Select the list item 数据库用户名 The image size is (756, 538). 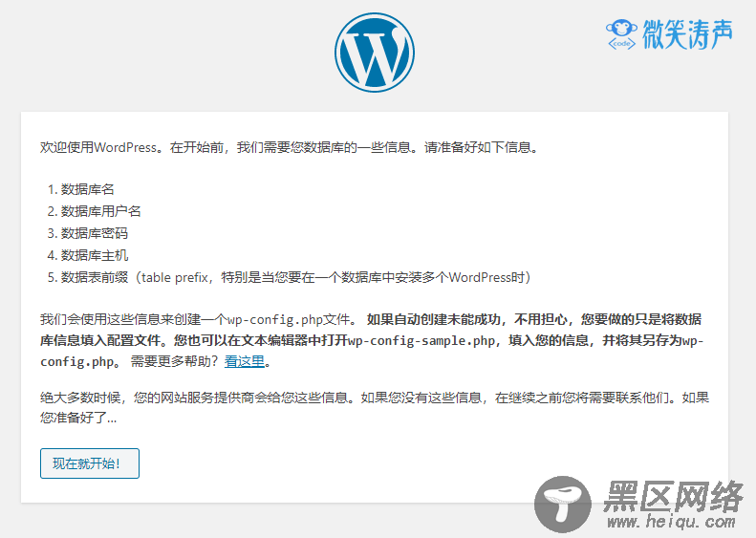[x=100, y=211]
